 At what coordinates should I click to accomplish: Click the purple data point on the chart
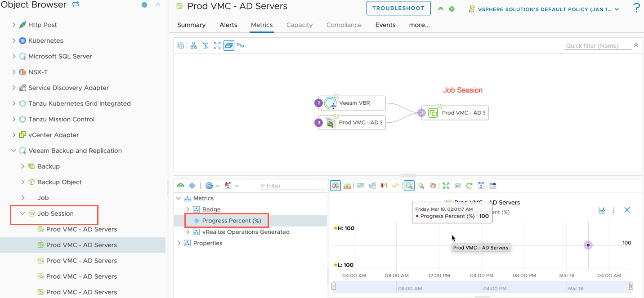coord(588,245)
